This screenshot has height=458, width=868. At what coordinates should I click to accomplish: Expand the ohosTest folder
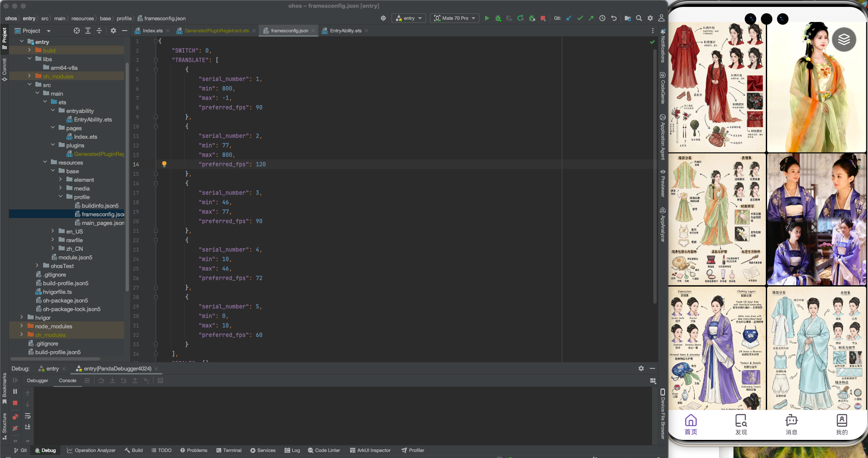pyautogui.click(x=37, y=265)
